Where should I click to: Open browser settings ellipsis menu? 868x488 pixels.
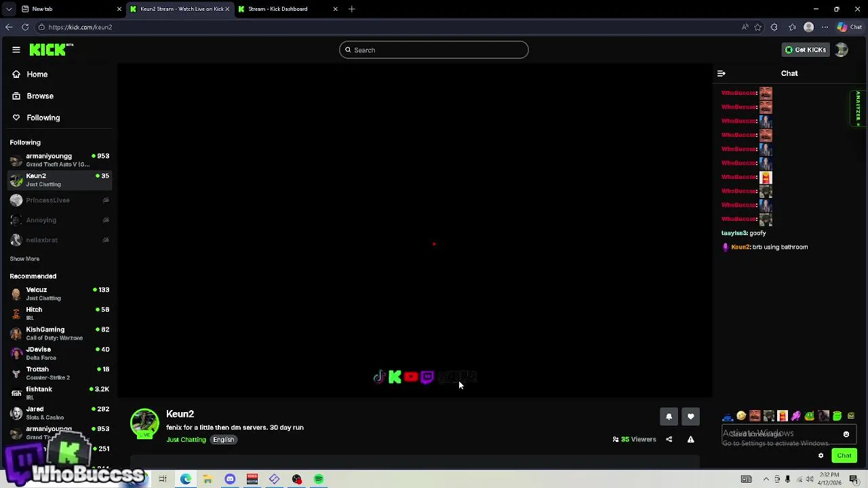[825, 27]
